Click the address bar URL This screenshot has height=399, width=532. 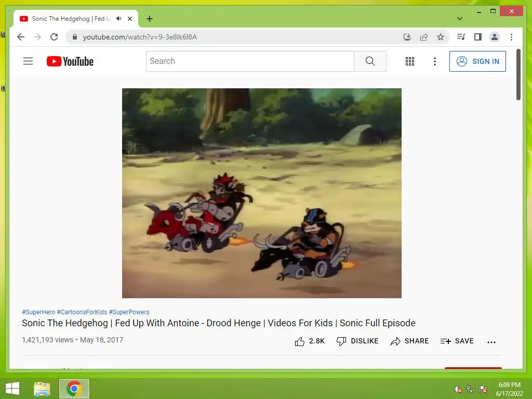coord(140,37)
